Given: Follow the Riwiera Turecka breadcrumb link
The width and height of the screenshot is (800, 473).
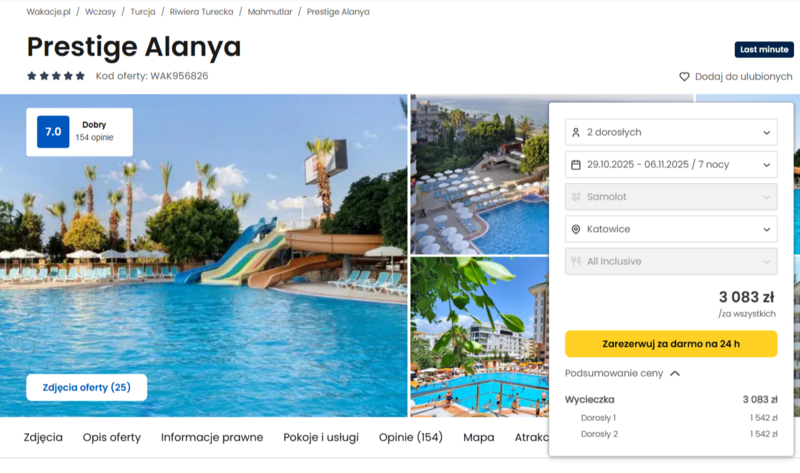Looking at the screenshot, I should (x=202, y=12).
